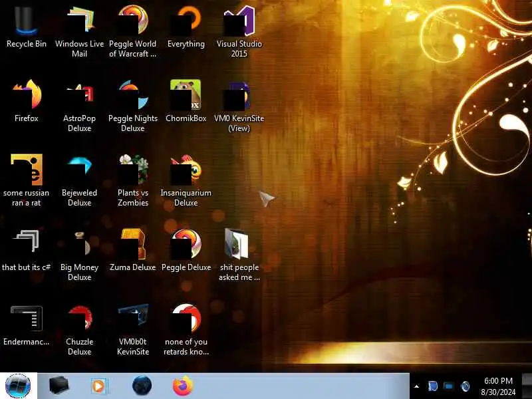
Task: Click the dark blue sphere taskbar icon
Action: [142, 386]
